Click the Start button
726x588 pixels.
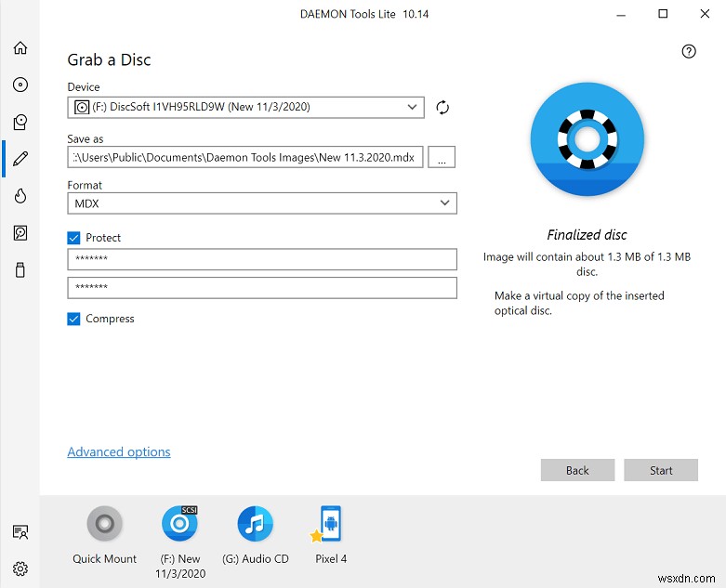pyautogui.click(x=661, y=470)
